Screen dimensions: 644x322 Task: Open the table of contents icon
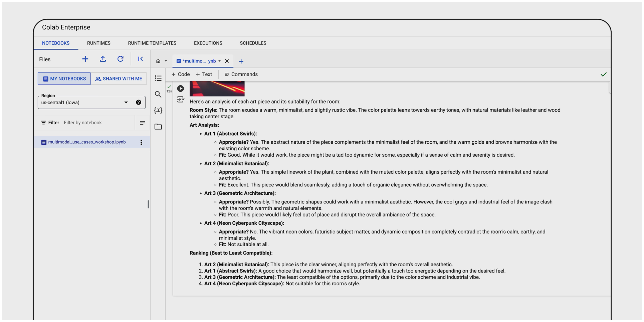click(x=158, y=78)
